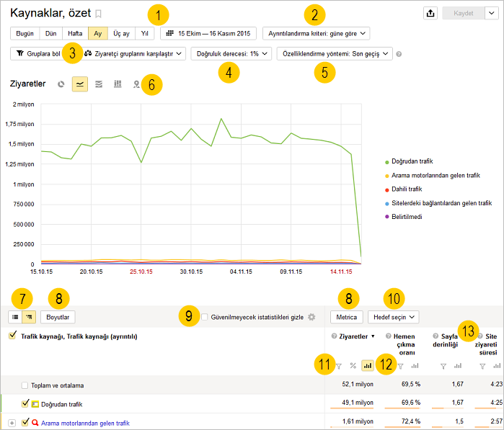
Task: Open the dropdown arrow next to Kaydet
Action: pyautogui.click(x=492, y=13)
